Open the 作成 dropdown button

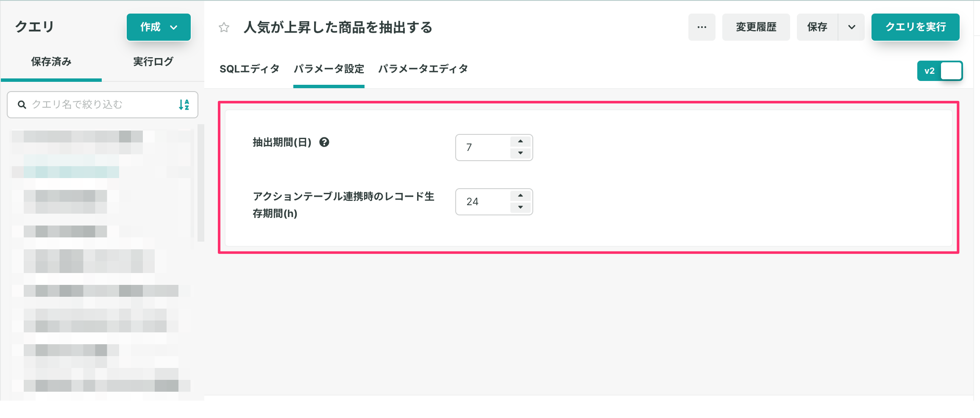click(x=159, y=27)
